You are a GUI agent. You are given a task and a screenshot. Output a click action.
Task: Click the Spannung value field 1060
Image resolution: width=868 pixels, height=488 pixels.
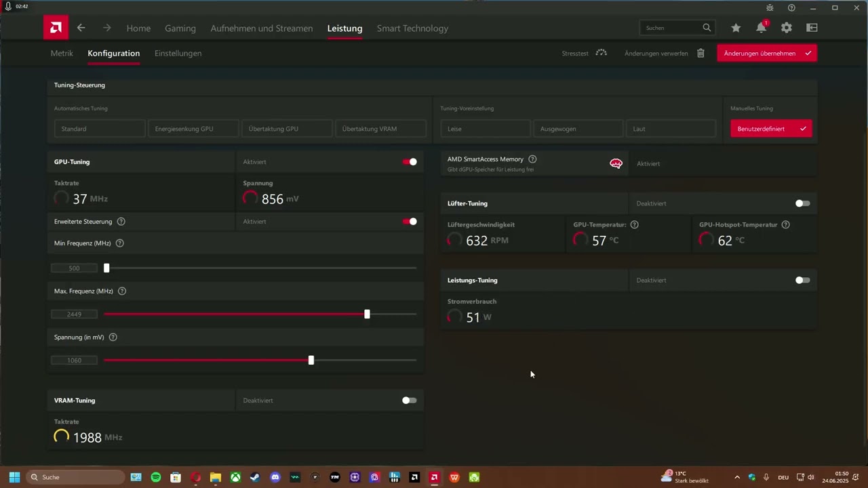pos(75,361)
